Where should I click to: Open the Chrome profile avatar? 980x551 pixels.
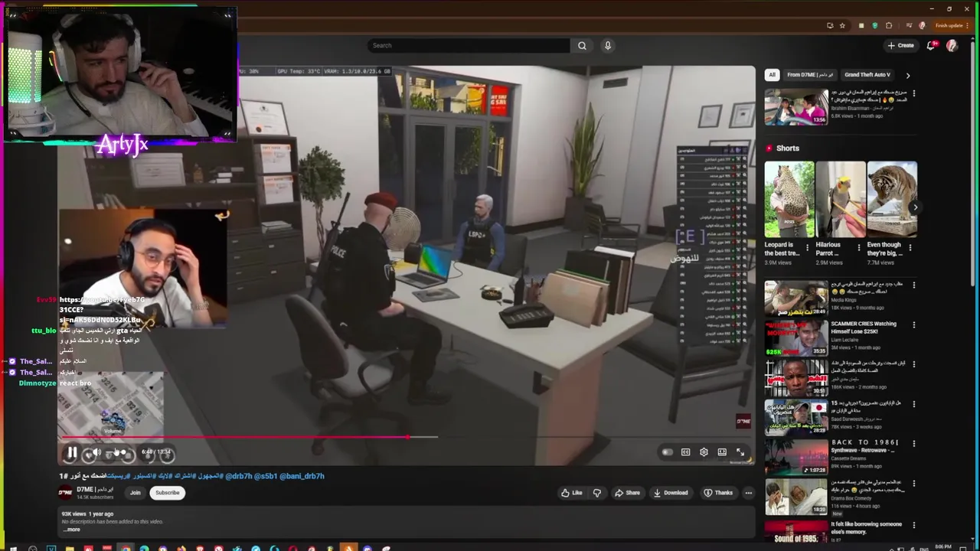pyautogui.click(x=923, y=25)
